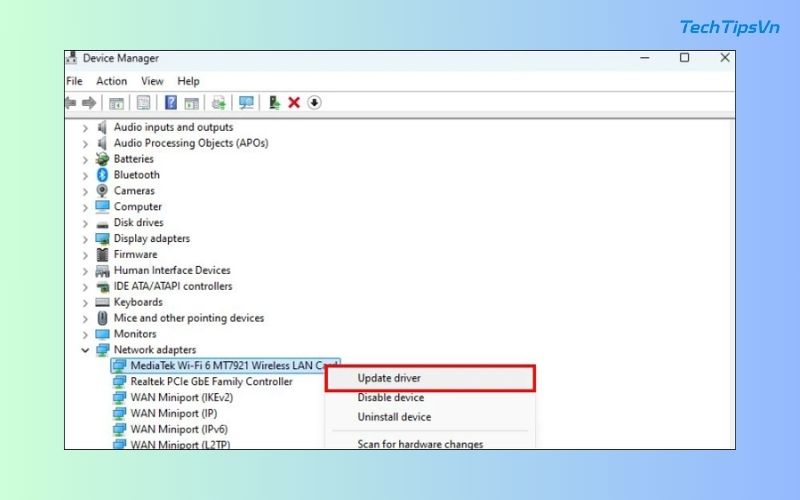Image resolution: width=800 pixels, height=500 pixels.
Task: Click the Batteries category icon
Action: (x=103, y=159)
